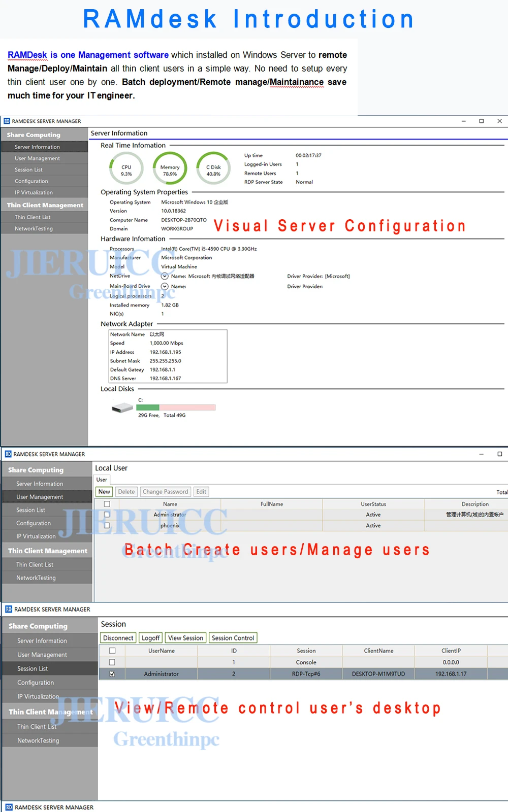Expand the Main-Board Drive chevron
Image resolution: width=508 pixels, height=812 pixels.
pos(165,287)
